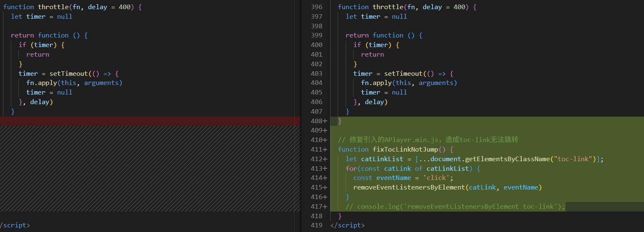Click the red deleted line in left pane
The image size is (644, 232).
150,121
